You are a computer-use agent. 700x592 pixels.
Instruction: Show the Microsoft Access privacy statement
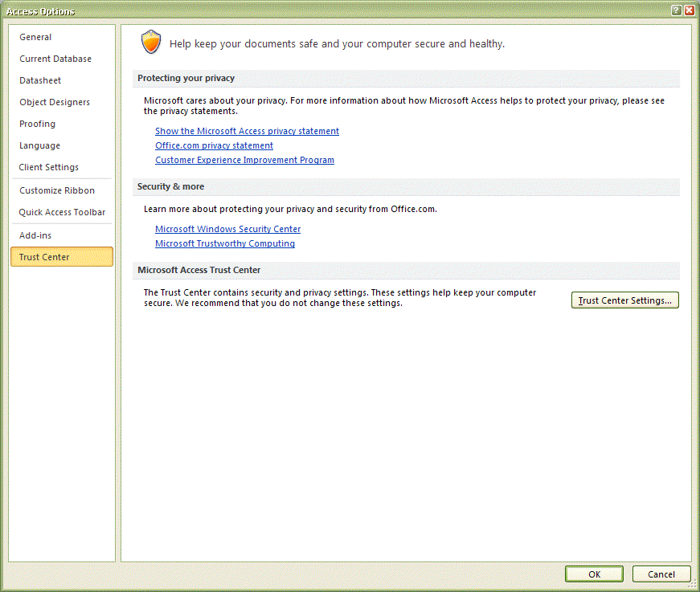247,131
